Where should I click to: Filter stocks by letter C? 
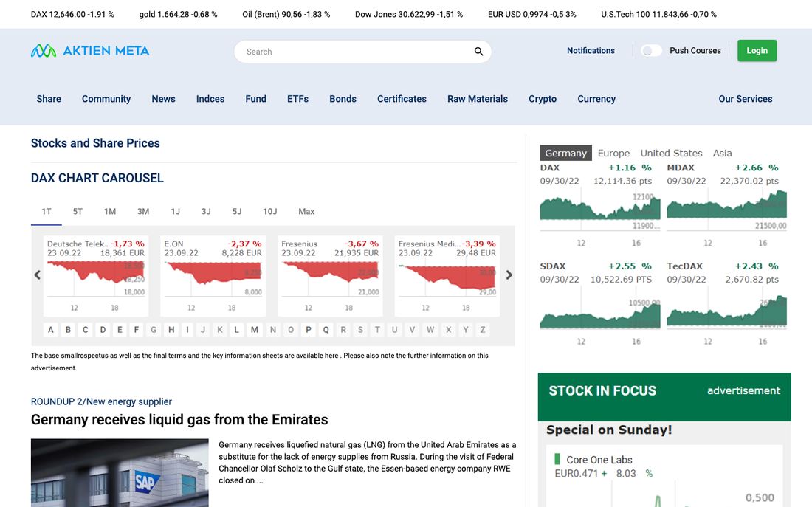pos(86,330)
